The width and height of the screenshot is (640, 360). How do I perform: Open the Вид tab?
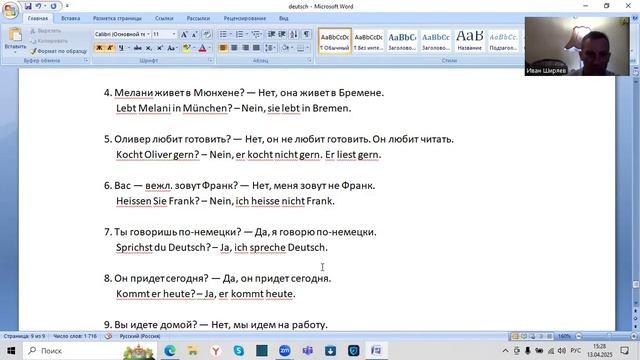click(x=284, y=18)
